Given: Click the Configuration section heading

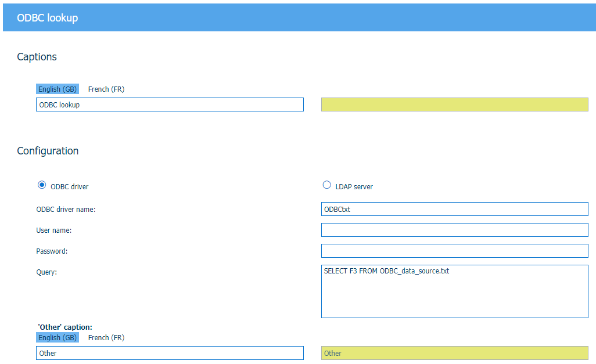Looking at the screenshot, I should [48, 151].
